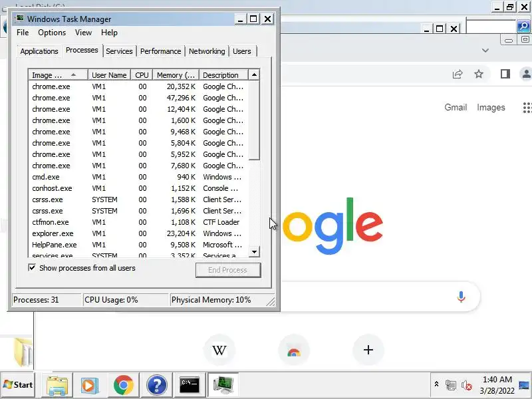The image size is (532, 399).
Task: Bookmark this page with the star icon
Action: coord(479,74)
